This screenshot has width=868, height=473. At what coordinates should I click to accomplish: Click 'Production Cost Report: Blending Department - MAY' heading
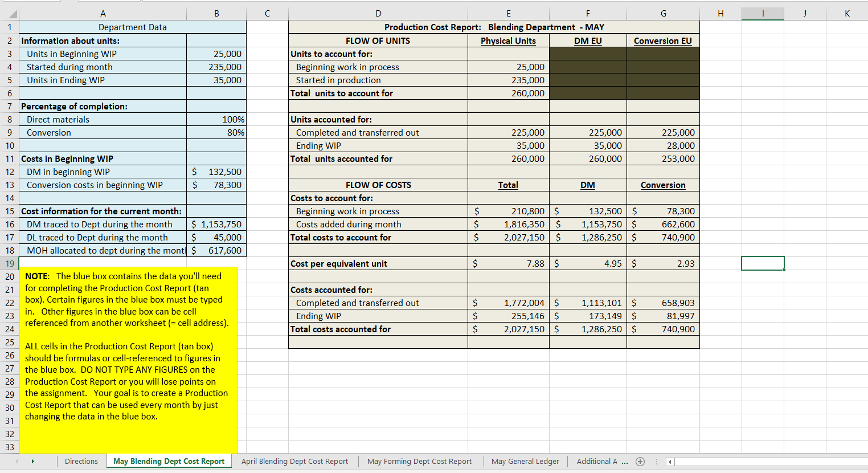pos(494,27)
